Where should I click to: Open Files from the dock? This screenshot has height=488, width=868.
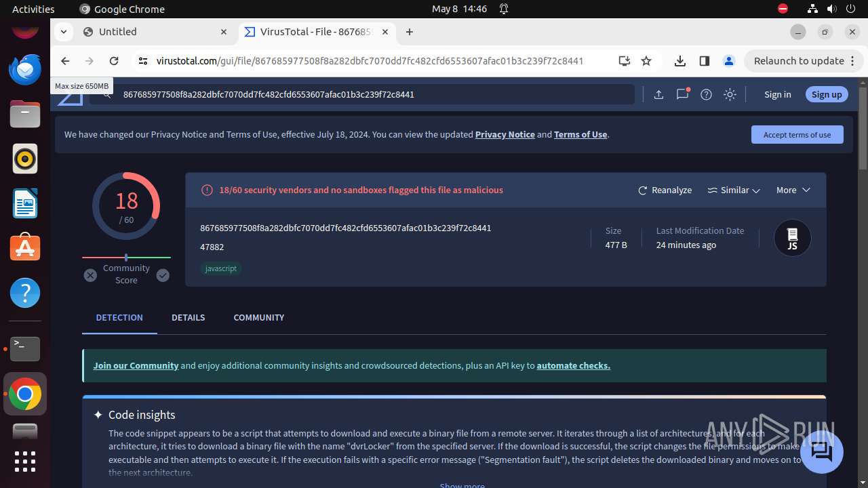(25, 114)
